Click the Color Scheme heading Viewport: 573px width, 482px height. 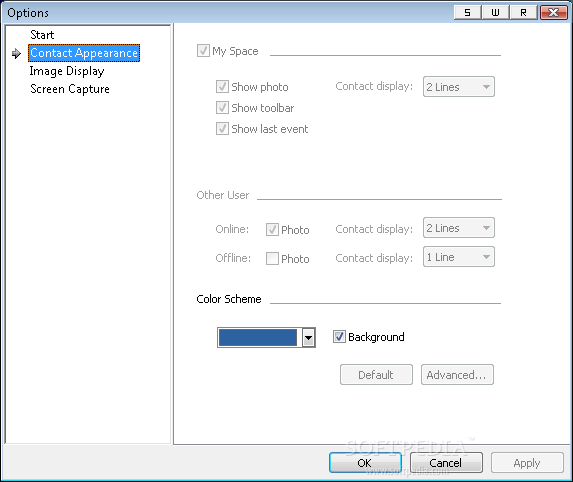point(229,299)
